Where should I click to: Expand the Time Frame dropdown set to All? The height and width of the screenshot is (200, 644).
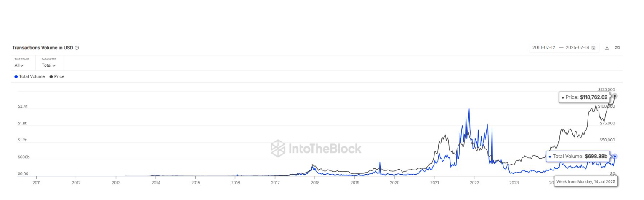tap(19, 65)
